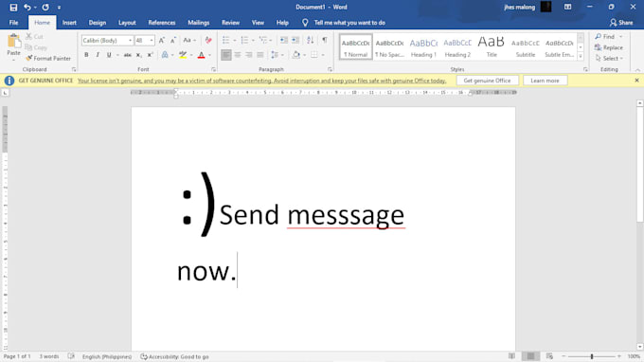The image size is (644, 362).
Task: Decrease font size with Shrink Font
Action: pyautogui.click(x=173, y=40)
